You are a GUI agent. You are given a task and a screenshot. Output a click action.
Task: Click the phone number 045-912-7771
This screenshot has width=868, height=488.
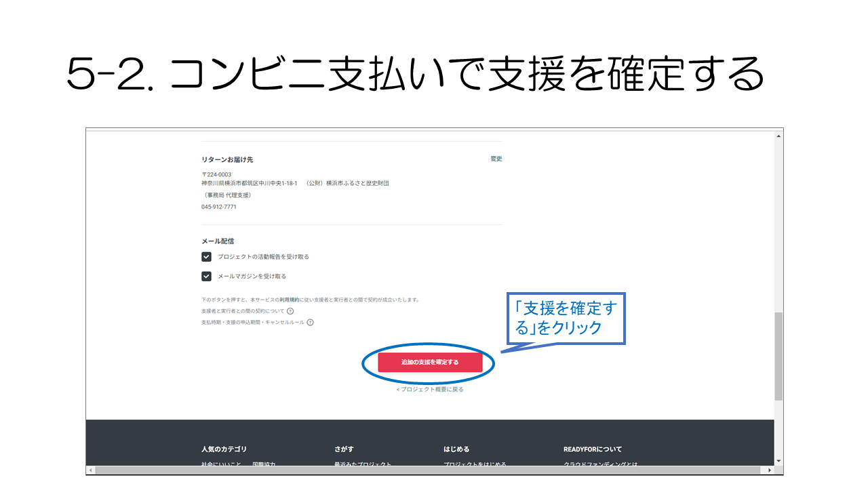coord(218,207)
